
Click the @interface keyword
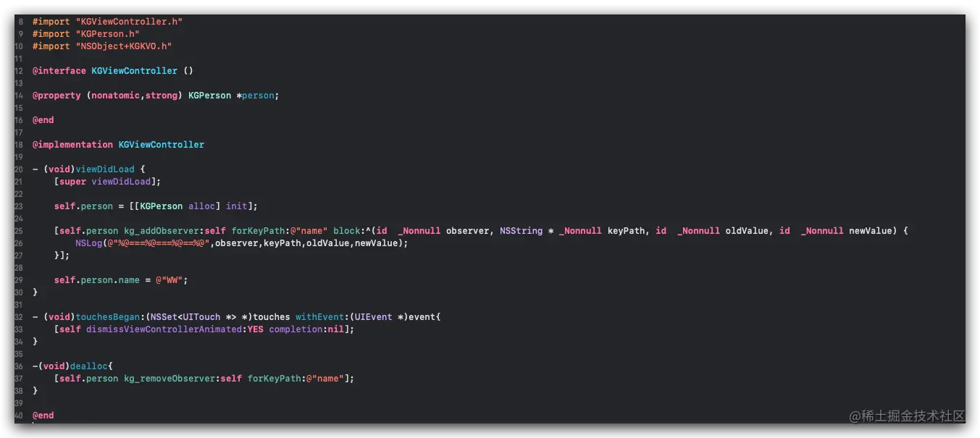[x=59, y=71]
